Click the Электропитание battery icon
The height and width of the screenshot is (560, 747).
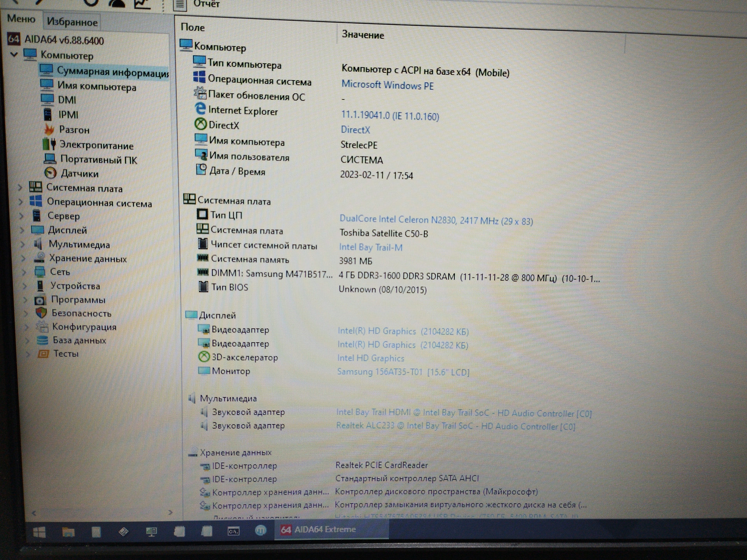[x=49, y=144]
